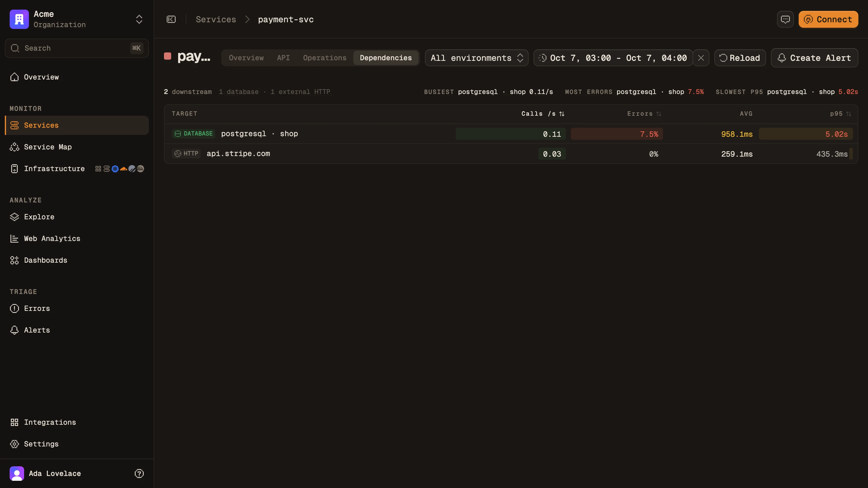Sort the table by p95 column
Image resolution: width=868 pixels, height=488 pixels.
(841, 114)
